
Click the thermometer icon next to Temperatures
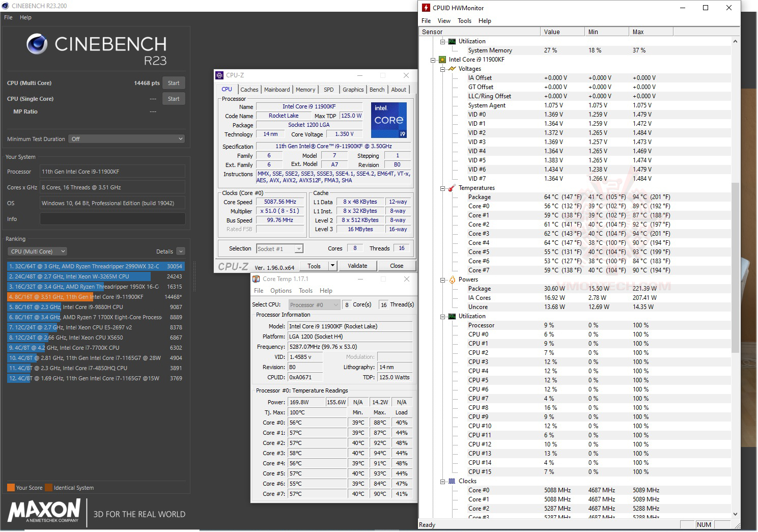point(452,188)
